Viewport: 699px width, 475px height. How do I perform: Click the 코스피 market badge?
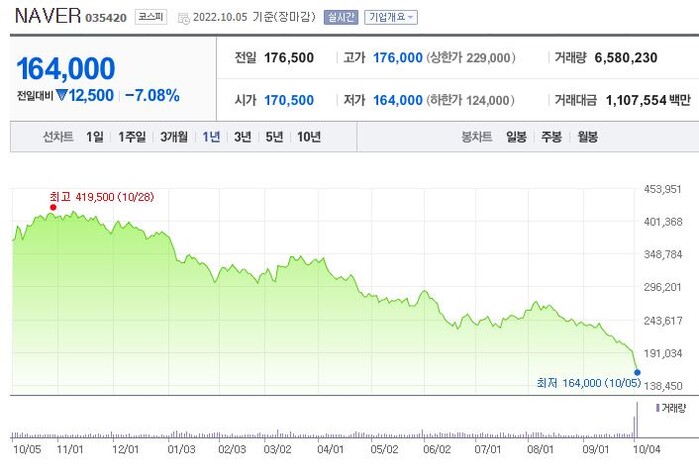coord(151,17)
